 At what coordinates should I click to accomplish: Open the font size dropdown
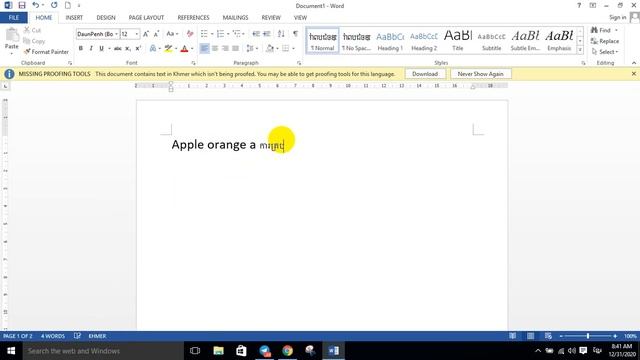(x=137, y=34)
